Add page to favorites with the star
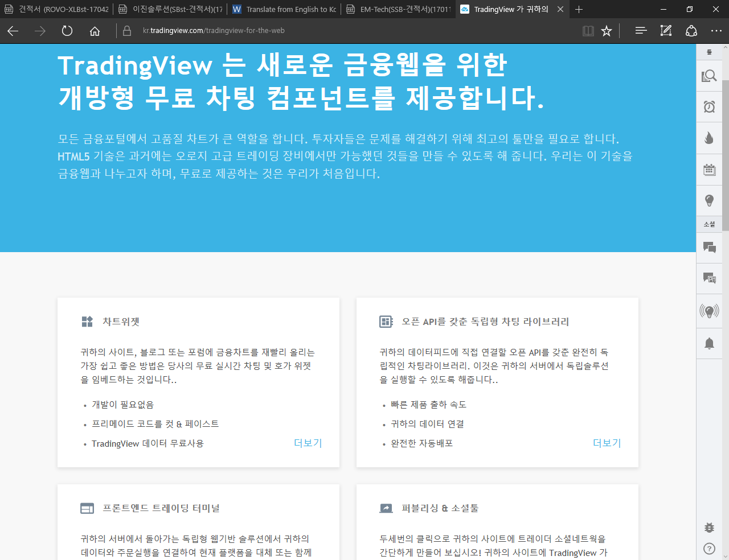Screen dimensions: 729x560 [607, 31]
